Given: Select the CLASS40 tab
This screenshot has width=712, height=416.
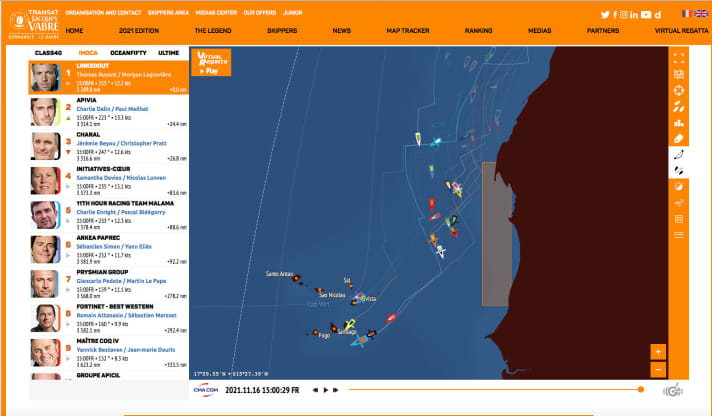Looking at the screenshot, I should click(x=48, y=53).
